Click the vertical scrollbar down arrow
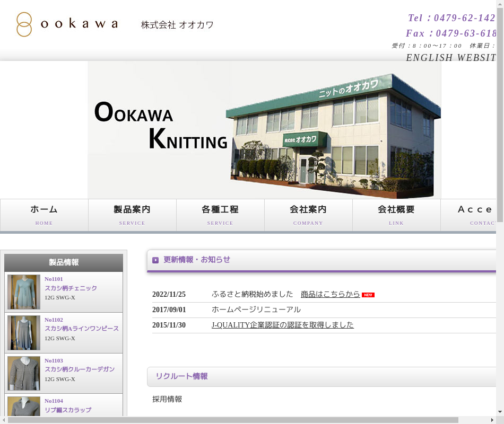 500,412
